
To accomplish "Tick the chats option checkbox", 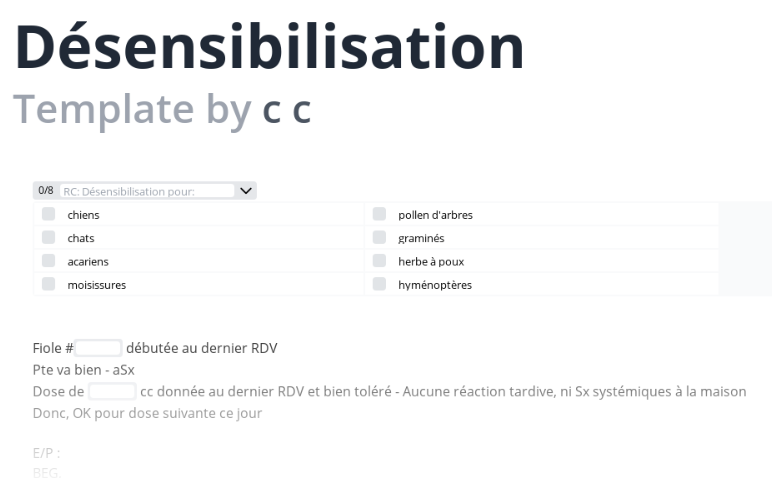I will (48, 238).
